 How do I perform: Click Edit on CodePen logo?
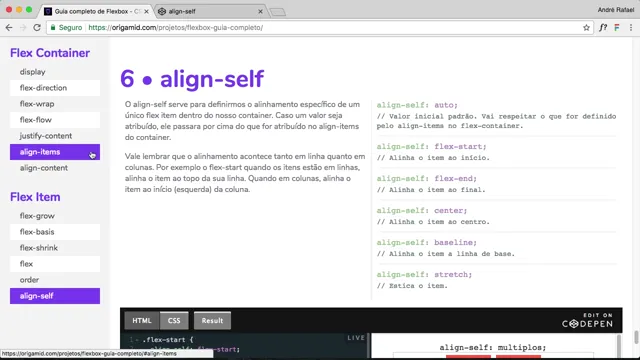click(x=587, y=320)
